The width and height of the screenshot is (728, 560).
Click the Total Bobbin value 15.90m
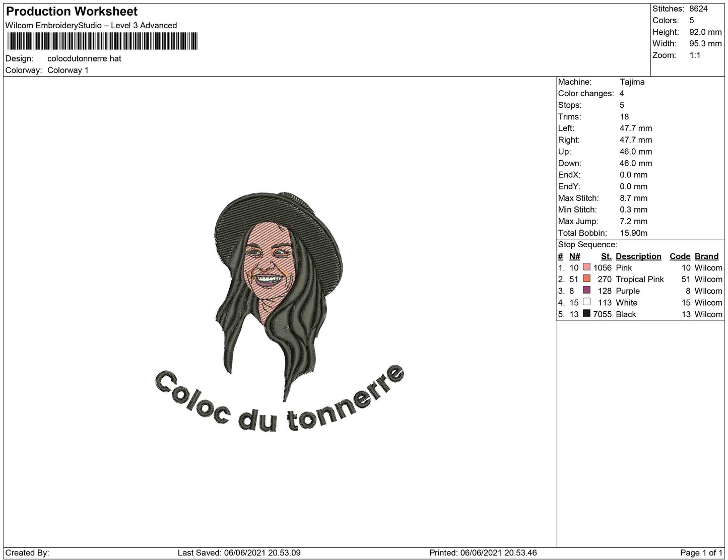pos(633,233)
